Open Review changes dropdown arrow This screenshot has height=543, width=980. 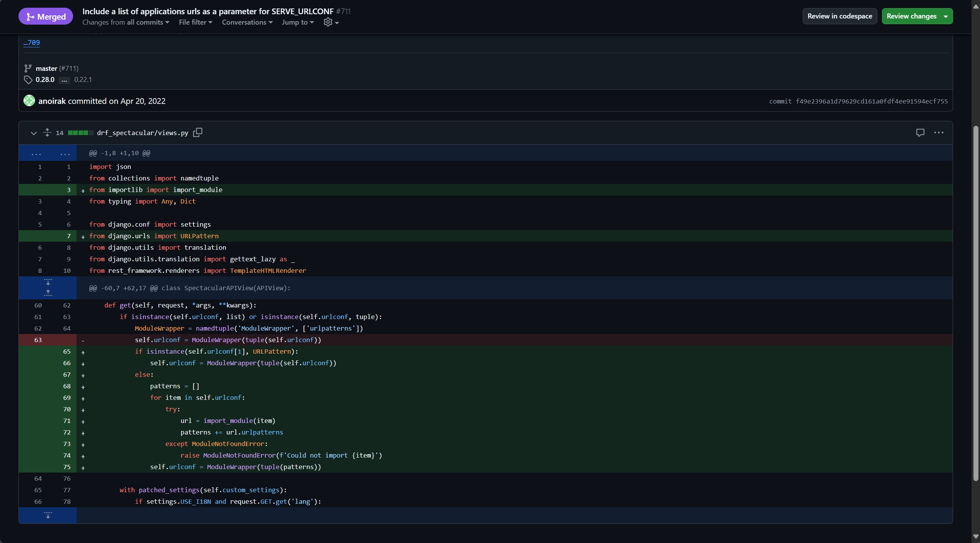pos(945,16)
